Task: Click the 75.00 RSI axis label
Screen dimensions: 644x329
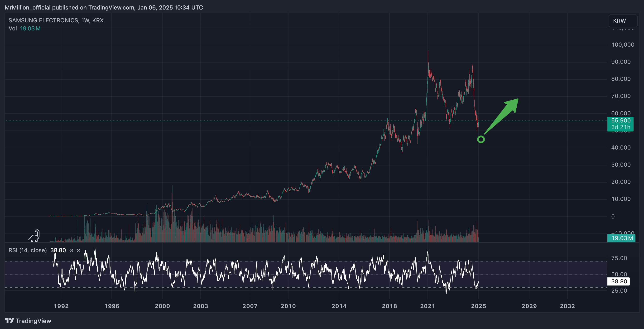Action: click(x=619, y=258)
